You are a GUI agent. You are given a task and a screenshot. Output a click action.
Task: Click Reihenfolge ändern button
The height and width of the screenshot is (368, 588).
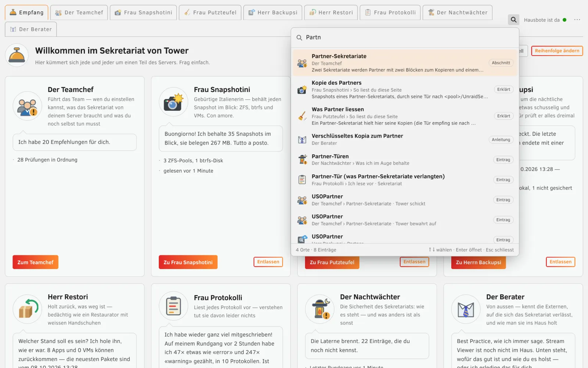[x=557, y=51]
